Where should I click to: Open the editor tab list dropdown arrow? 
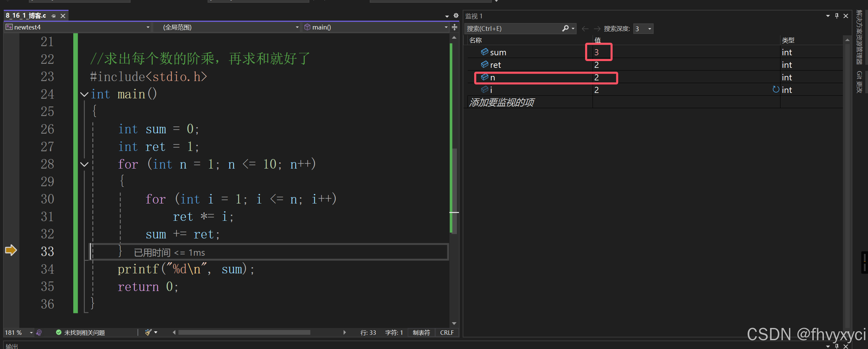click(x=447, y=16)
